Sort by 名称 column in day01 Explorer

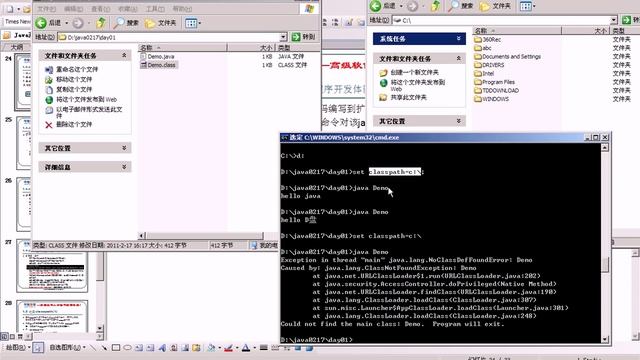182,47
